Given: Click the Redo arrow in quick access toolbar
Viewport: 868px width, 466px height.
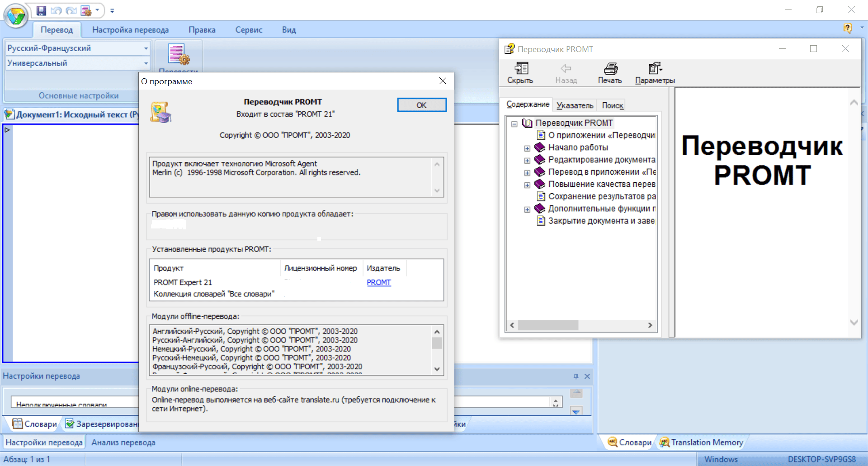Looking at the screenshot, I should tap(71, 10).
